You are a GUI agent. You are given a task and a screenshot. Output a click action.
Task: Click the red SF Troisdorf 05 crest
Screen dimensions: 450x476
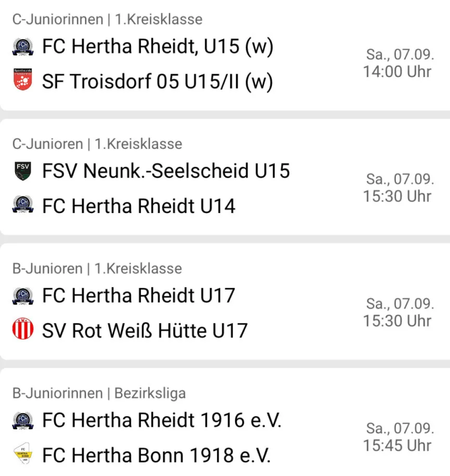[23, 80]
